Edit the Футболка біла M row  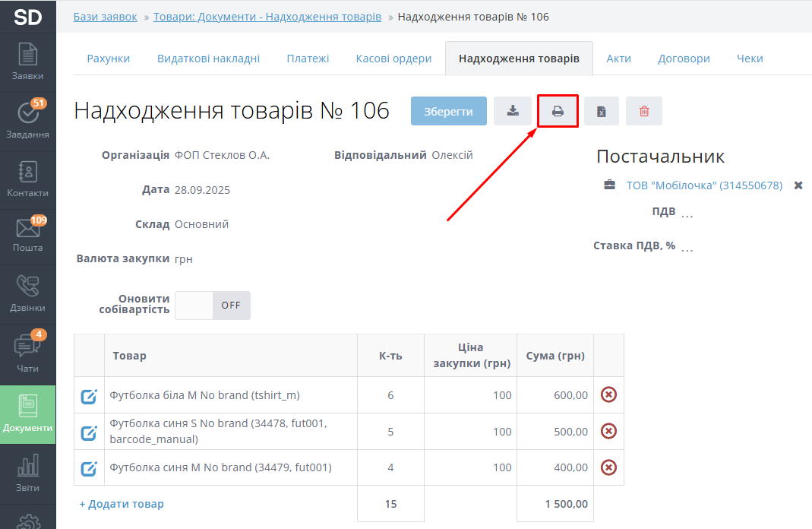tap(89, 396)
